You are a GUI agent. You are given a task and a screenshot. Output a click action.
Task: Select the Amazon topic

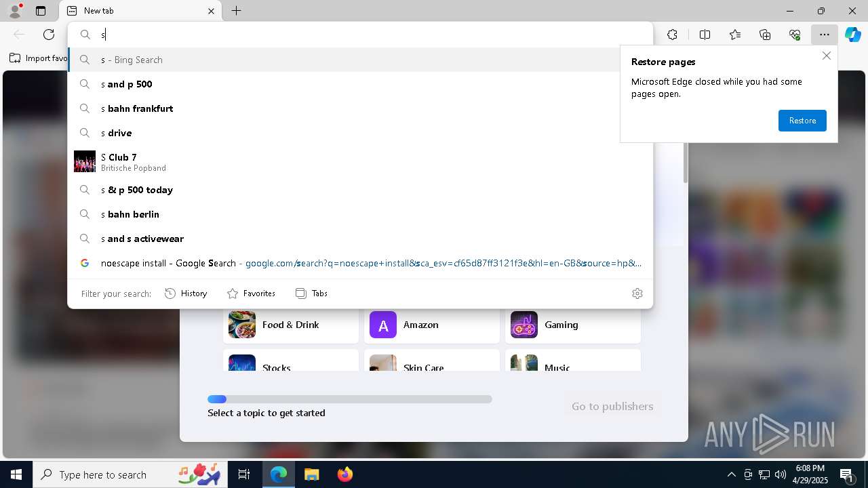[432, 325]
